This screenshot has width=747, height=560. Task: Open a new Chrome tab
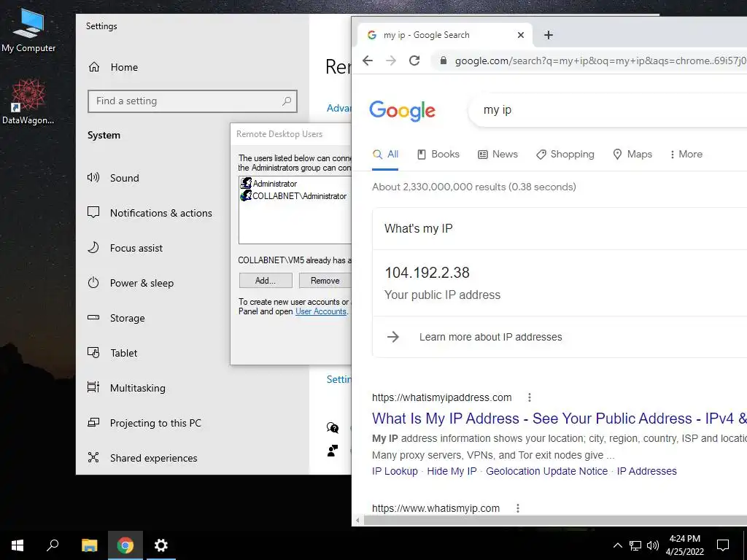pos(549,35)
